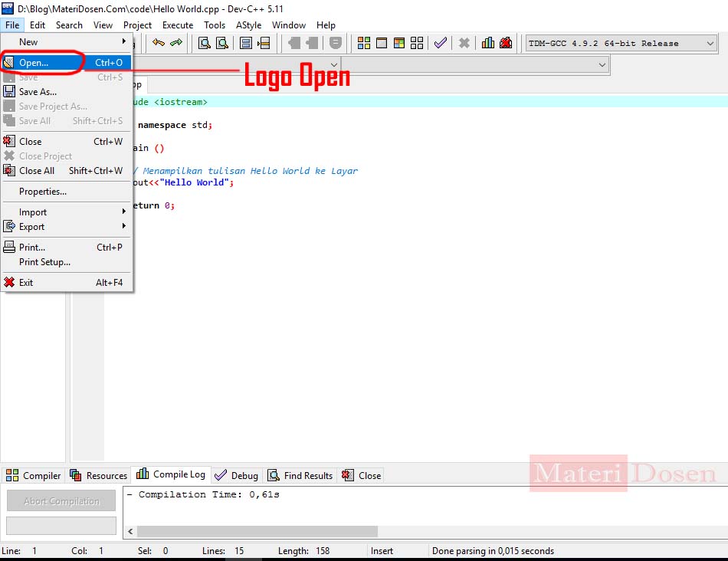The height and width of the screenshot is (561, 728).
Task: Click the Undo arrow toolbar icon
Action: (x=159, y=43)
